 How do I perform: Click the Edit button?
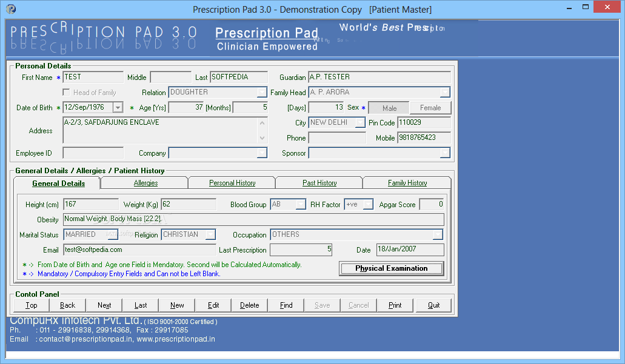point(213,305)
